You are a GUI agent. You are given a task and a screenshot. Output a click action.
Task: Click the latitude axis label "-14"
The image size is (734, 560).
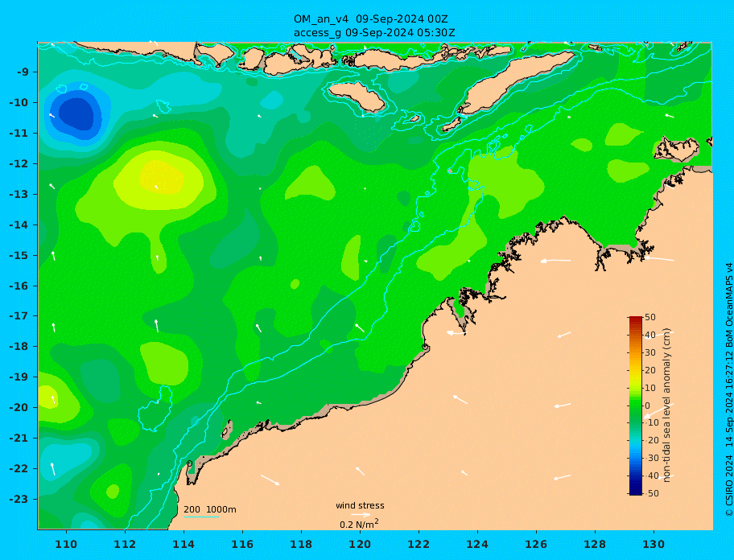(19, 224)
